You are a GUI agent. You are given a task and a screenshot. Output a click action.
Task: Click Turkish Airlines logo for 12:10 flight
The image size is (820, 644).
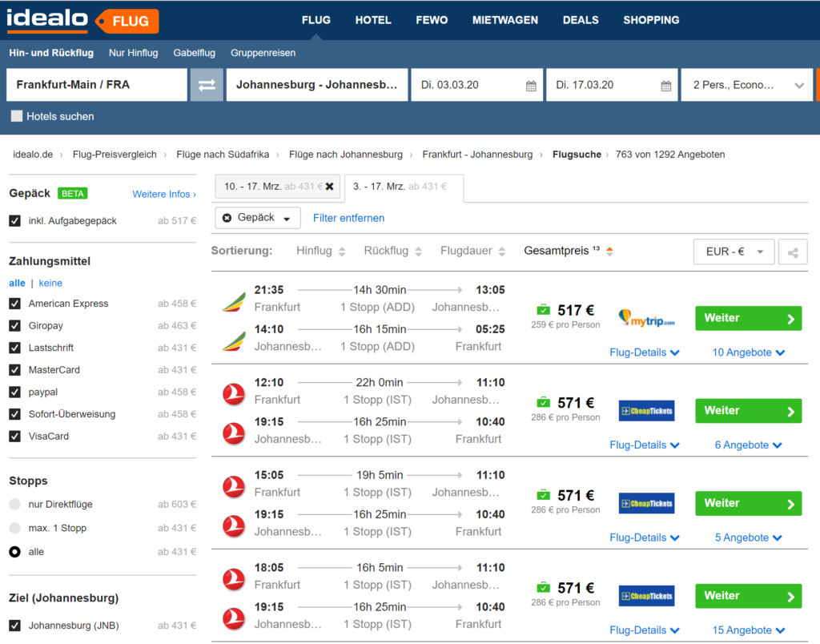point(234,394)
